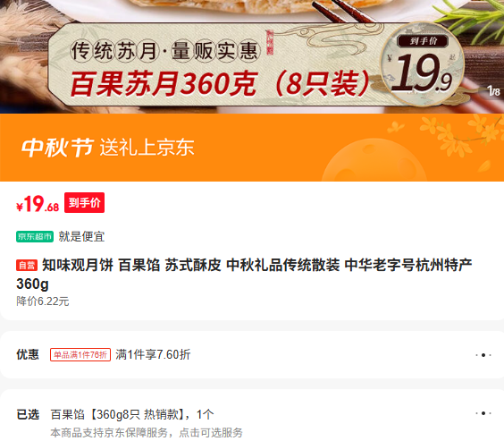Click the 单品满1件76折 coupon tag
Screen dimensions: 504x441
point(80,355)
